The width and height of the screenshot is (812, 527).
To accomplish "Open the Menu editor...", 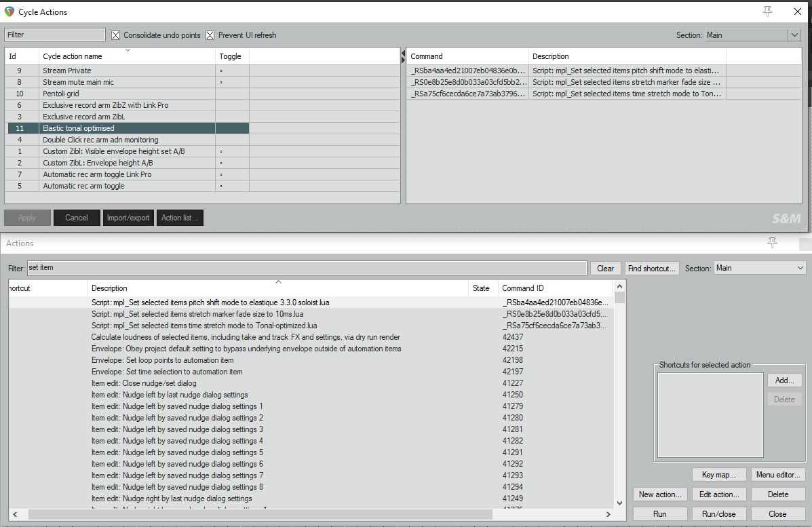I will (x=778, y=474).
